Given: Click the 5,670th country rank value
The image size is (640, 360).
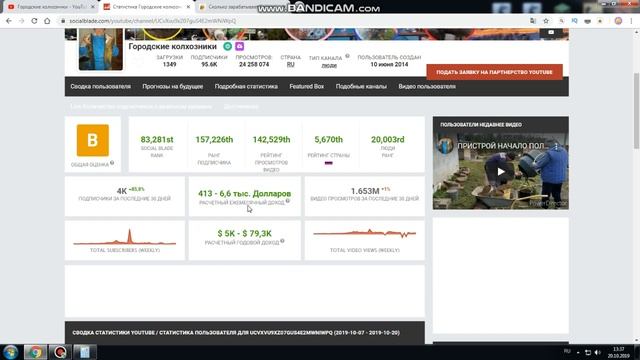Looking at the screenshot, I should [329, 140].
